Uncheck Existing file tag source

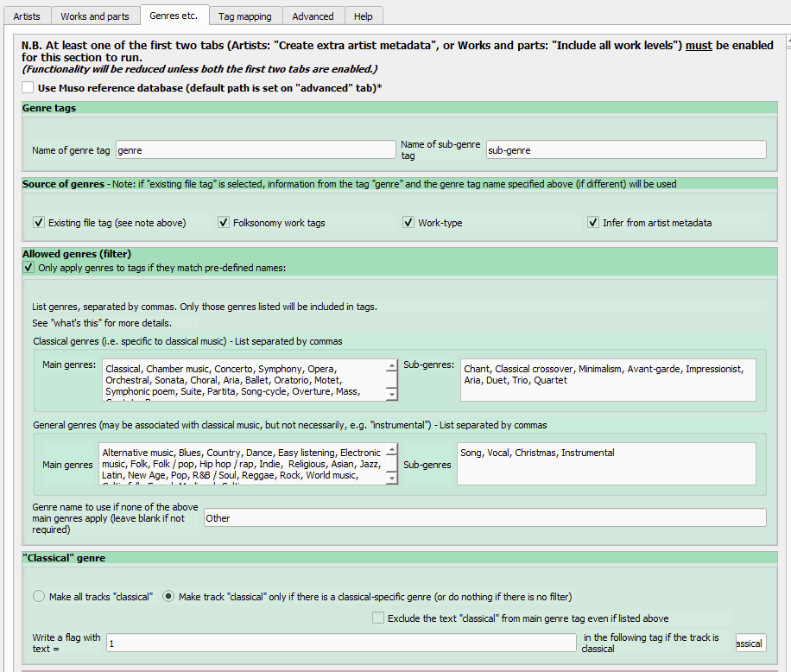click(x=39, y=223)
